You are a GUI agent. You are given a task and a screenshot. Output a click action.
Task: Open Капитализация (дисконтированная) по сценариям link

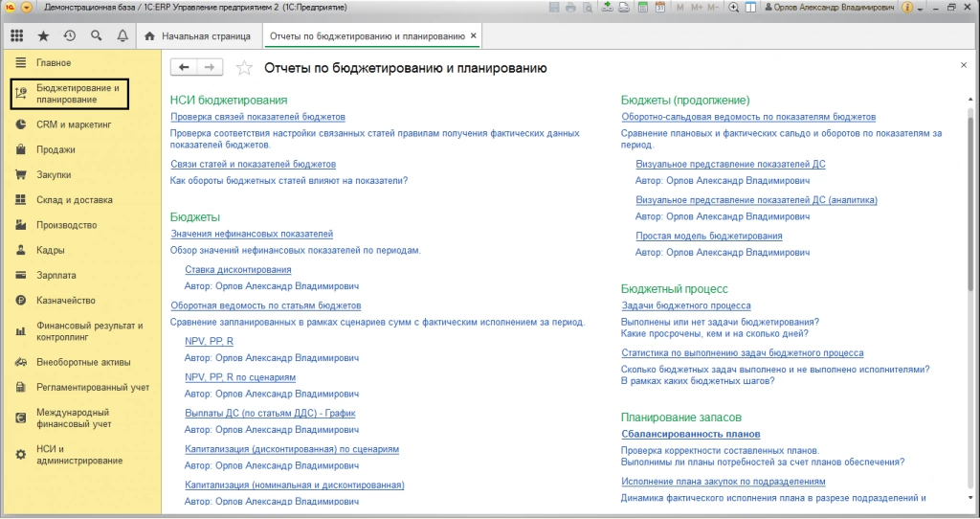coord(292,449)
